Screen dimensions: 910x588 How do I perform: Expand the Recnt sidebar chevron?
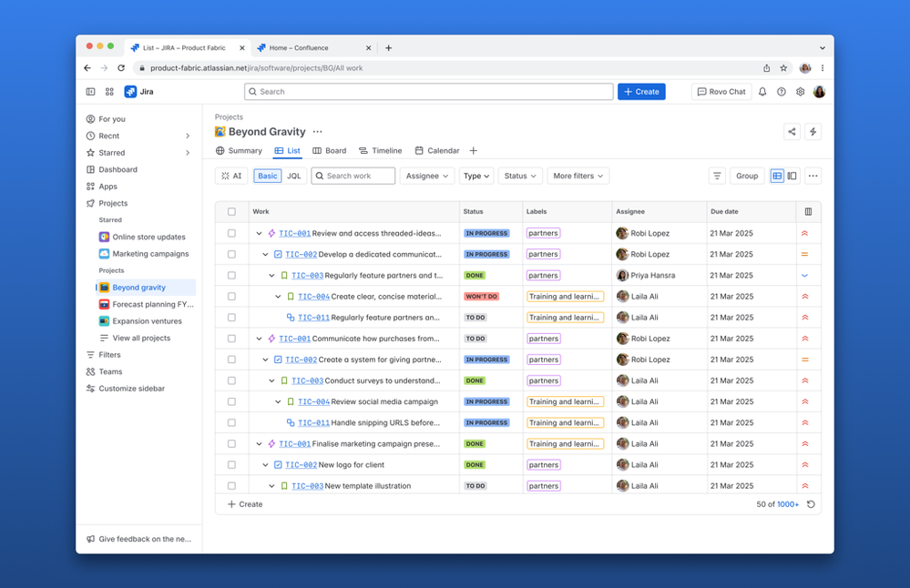point(188,136)
